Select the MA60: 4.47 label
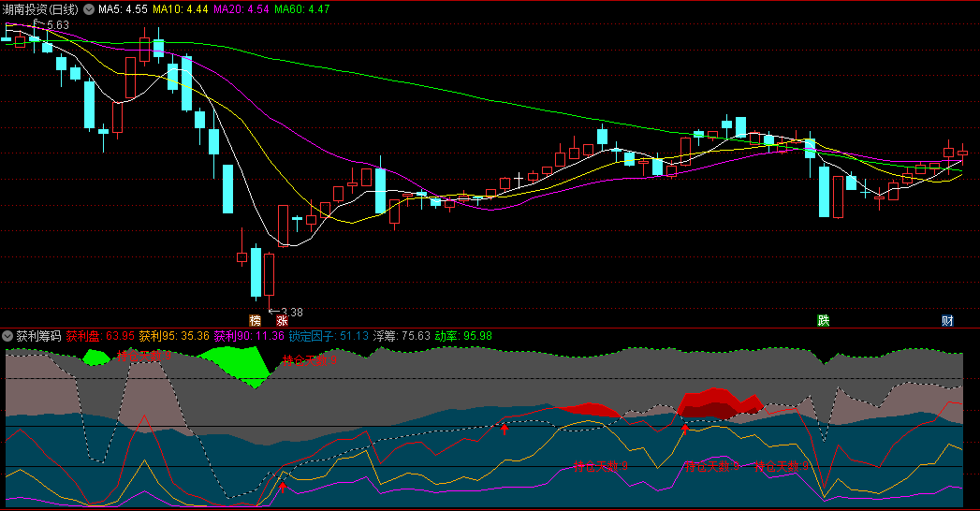This screenshot has width=980, height=511. click(302, 9)
